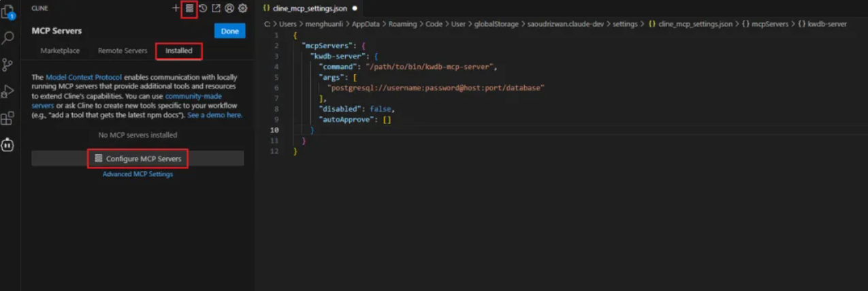Click the MCP Servers icon in Cline header
Screen dimensions: 868x291
(190, 9)
